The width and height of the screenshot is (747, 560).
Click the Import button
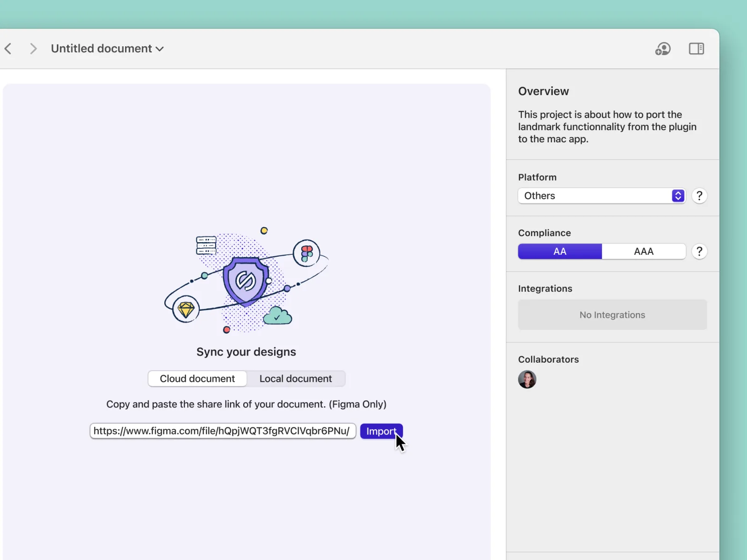381,431
